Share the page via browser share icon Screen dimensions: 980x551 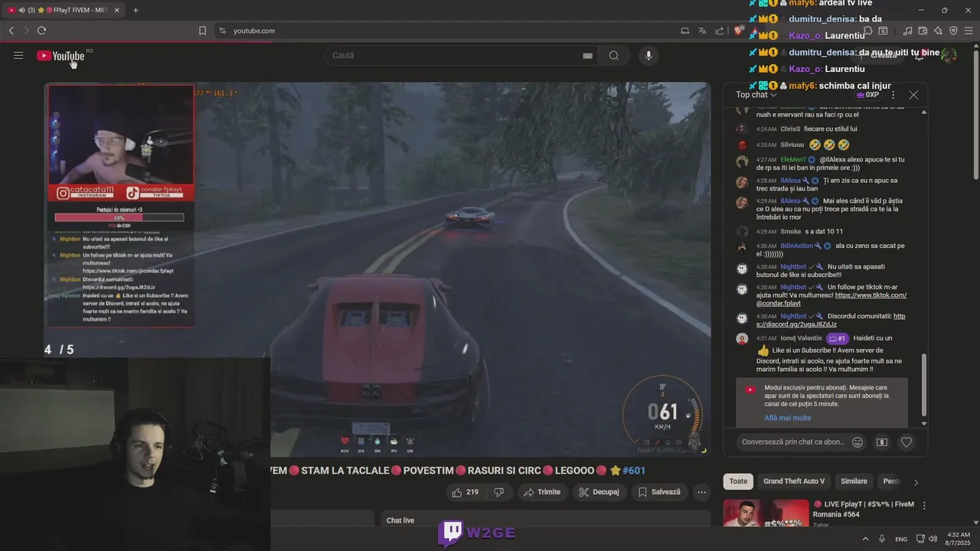tap(720, 31)
